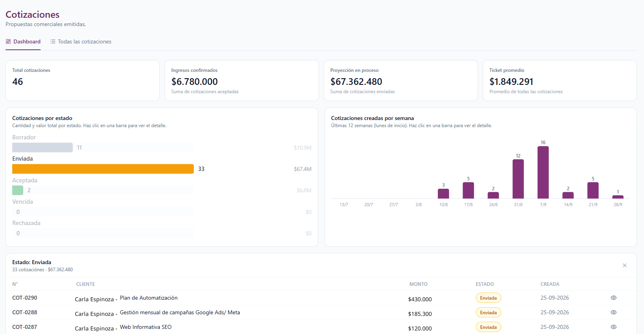Click the Vencida status label
This screenshot has height=334, width=644.
pyautogui.click(x=22, y=202)
